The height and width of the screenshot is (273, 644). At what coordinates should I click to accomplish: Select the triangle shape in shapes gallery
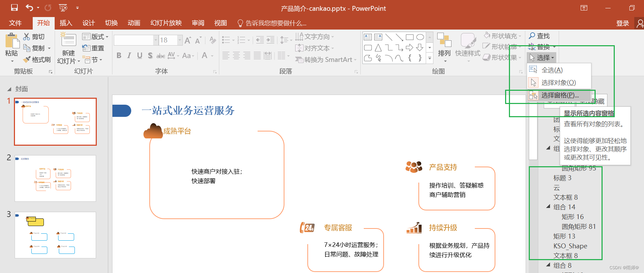pyautogui.click(x=378, y=48)
